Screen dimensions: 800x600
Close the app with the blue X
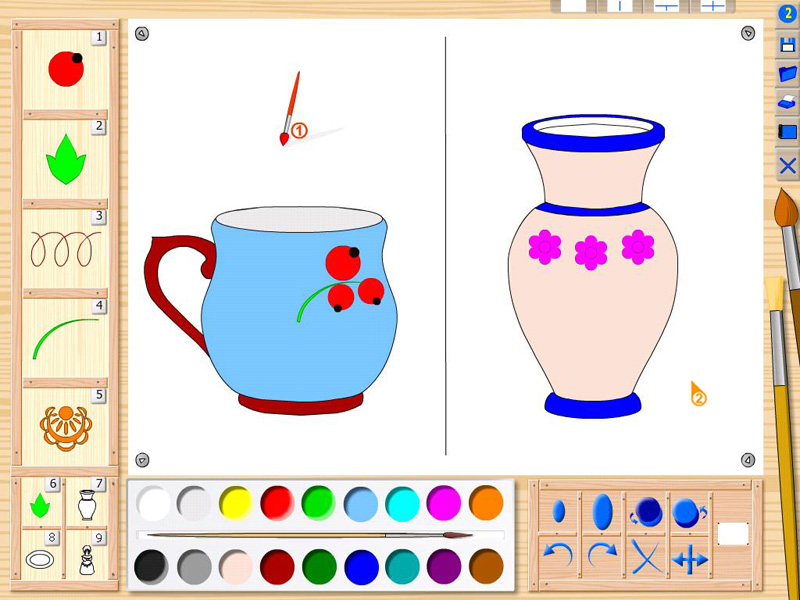tap(788, 165)
